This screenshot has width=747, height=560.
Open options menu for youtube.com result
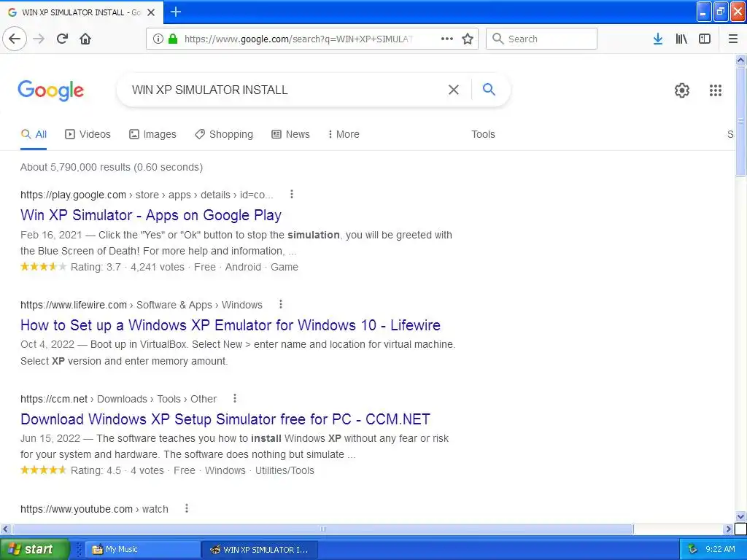point(187,508)
